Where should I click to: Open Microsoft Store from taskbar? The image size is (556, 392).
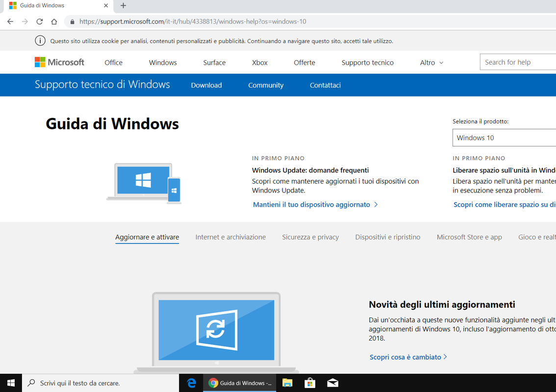(x=310, y=383)
